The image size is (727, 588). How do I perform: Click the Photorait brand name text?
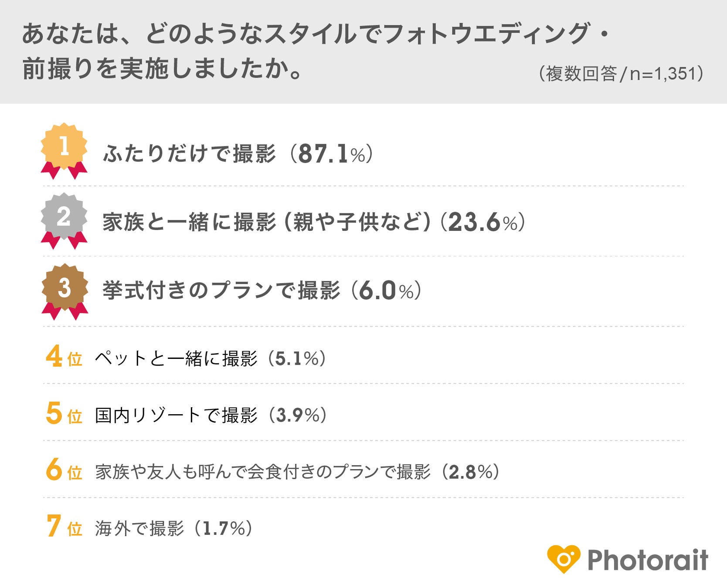(x=648, y=560)
